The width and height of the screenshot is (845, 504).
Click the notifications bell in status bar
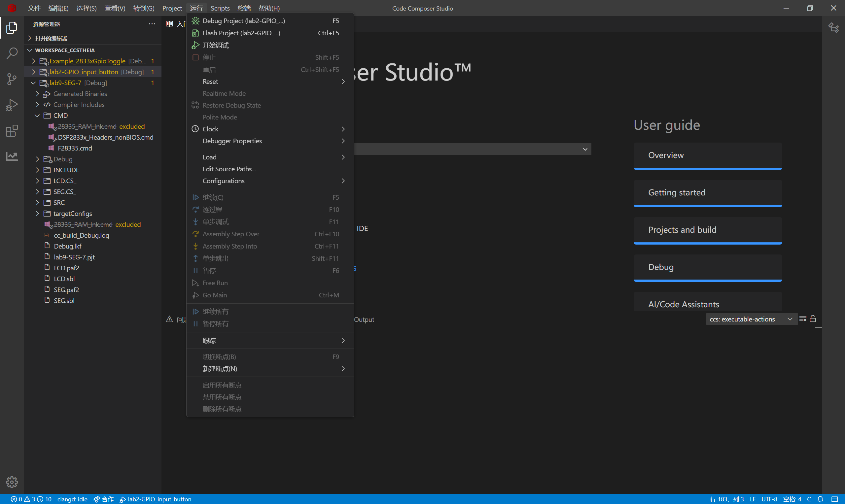(x=820, y=499)
